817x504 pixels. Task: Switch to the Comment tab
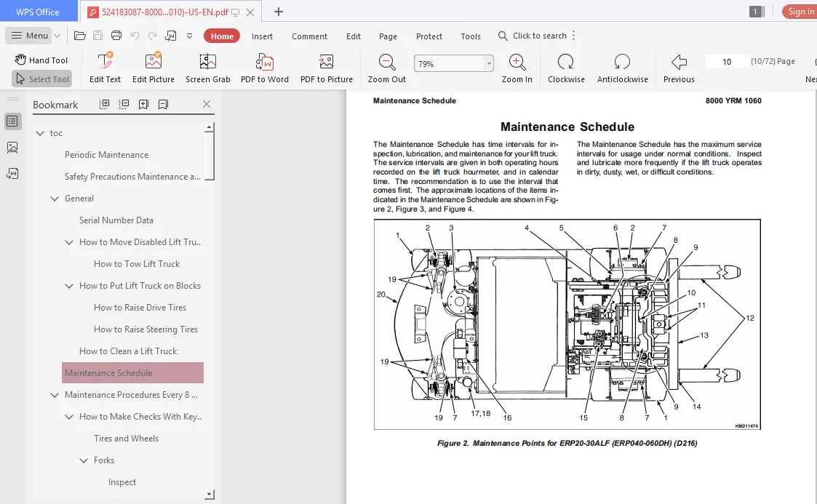coord(309,36)
